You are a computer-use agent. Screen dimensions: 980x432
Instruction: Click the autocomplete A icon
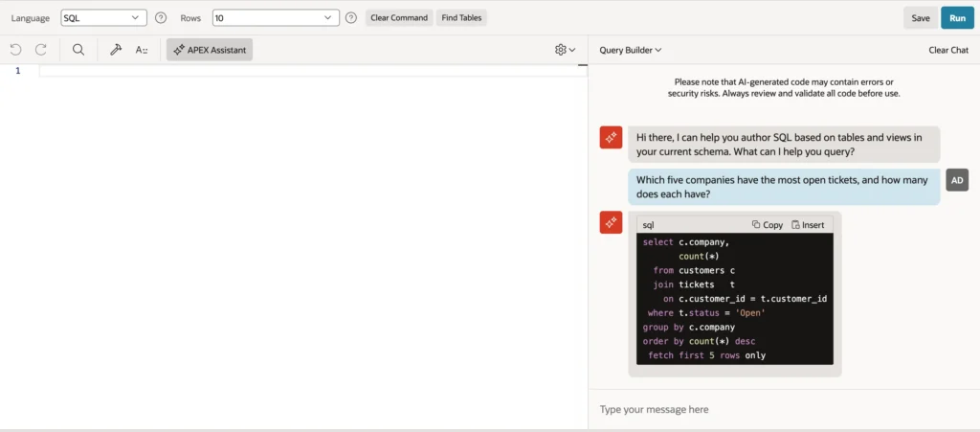(x=142, y=50)
